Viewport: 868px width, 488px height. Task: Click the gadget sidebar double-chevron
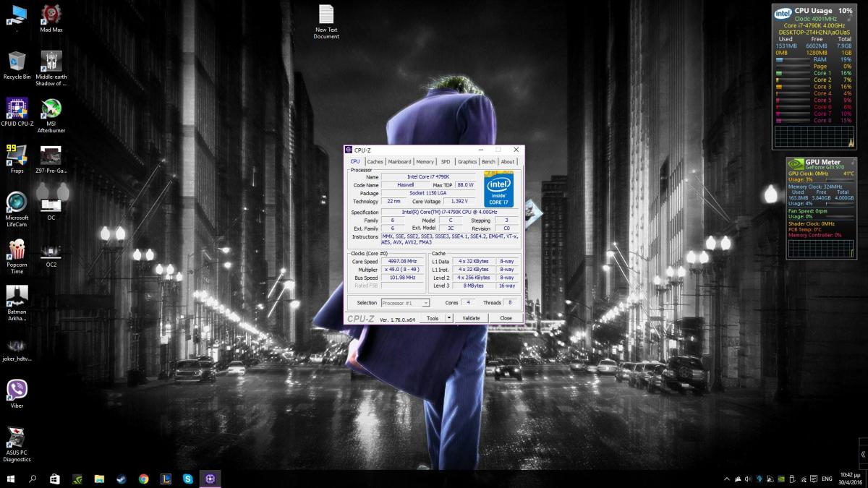click(862, 454)
